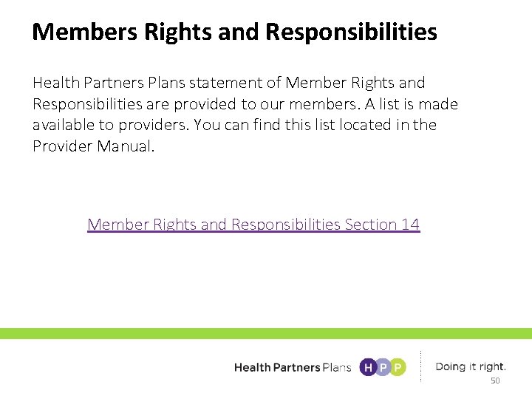Click the Health Partners Plans footer logo text
Viewport: 532px width, 399px height.
click(293, 367)
